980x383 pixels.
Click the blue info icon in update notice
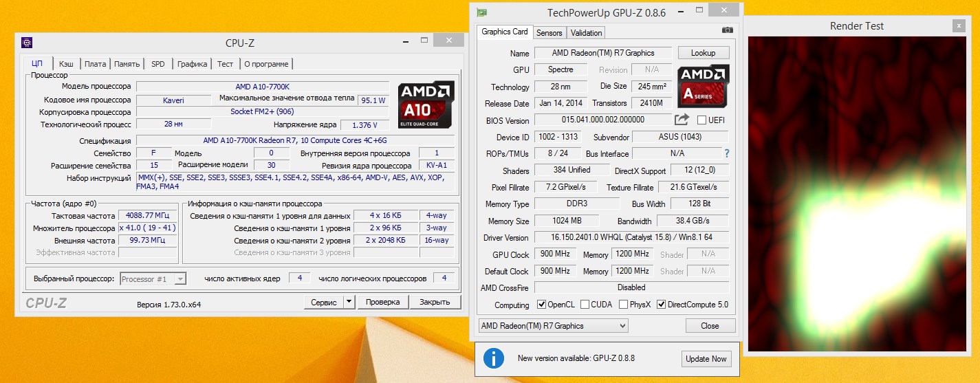tap(492, 358)
